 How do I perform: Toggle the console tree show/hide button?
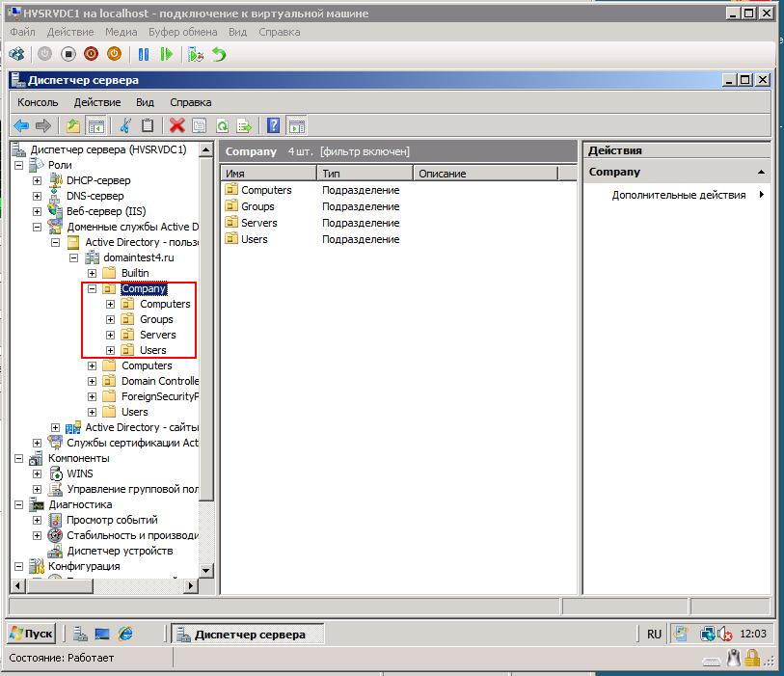(95, 125)
